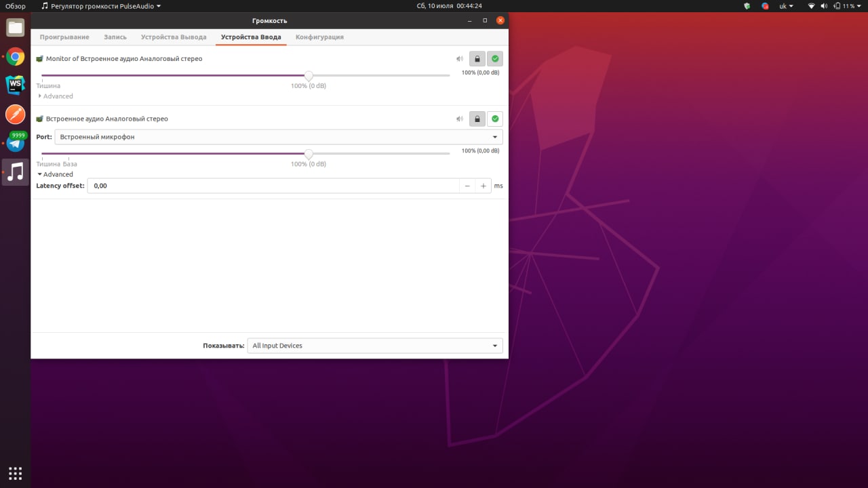Image resolution: width=868 pixels, height=488 pixels.
Task: Open the uk keyboard layout menu
Action: 786,5
